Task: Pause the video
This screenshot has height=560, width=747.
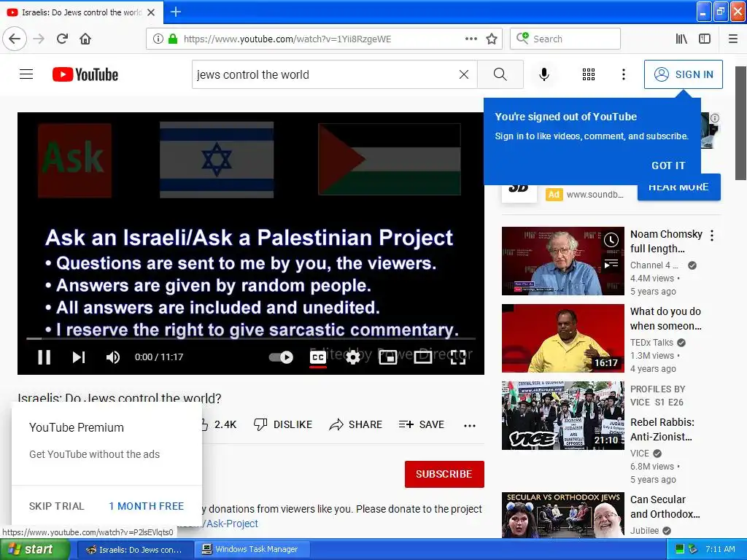Action: pos(44,357)
